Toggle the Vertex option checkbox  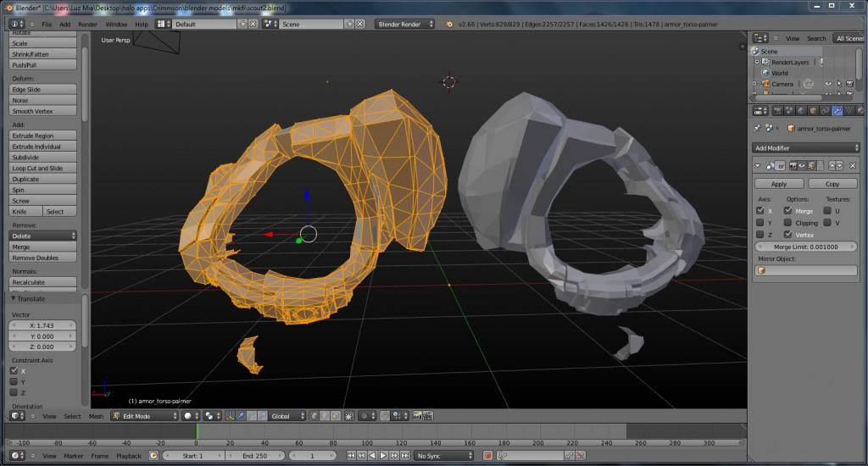pyautogui.click(x=787, y=235)
